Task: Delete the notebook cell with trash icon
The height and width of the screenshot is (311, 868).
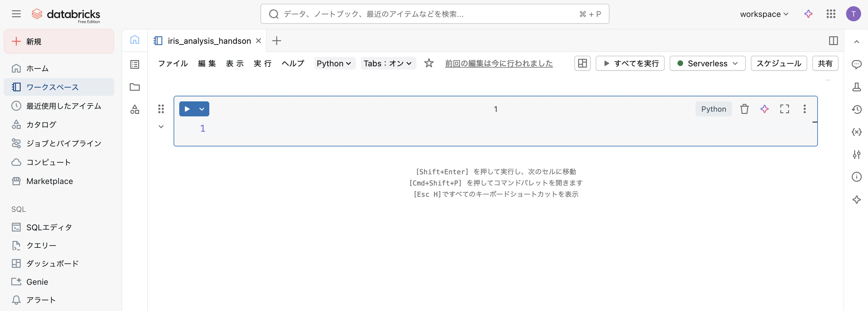Action: pos(744,109)
